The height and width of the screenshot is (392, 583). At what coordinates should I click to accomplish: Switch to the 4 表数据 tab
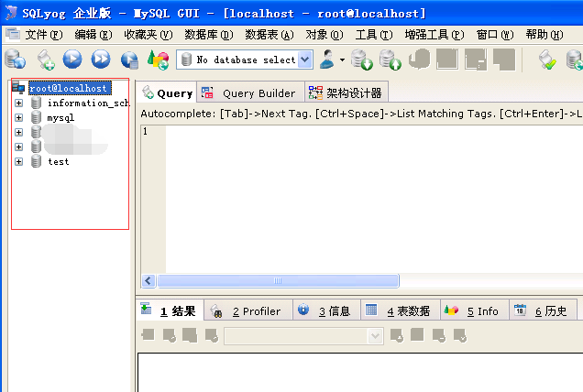pyautogui.click(x=401, y=311)
